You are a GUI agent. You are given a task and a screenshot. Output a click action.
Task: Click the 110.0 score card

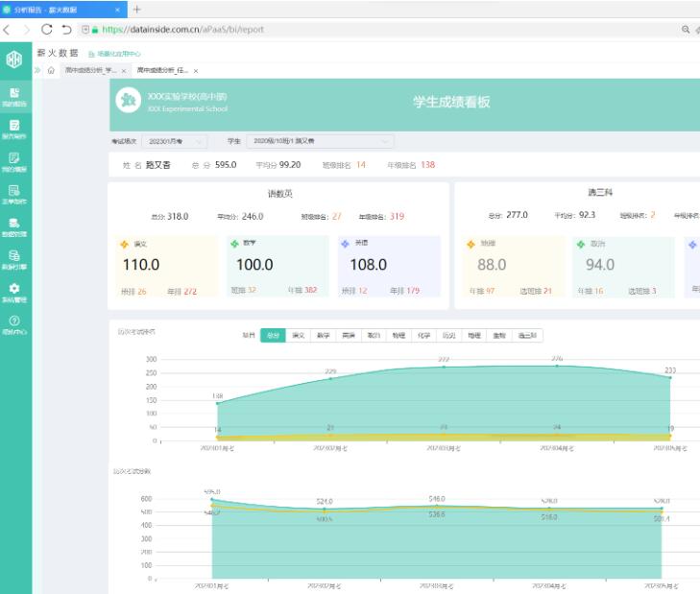(x=166, y=267)
